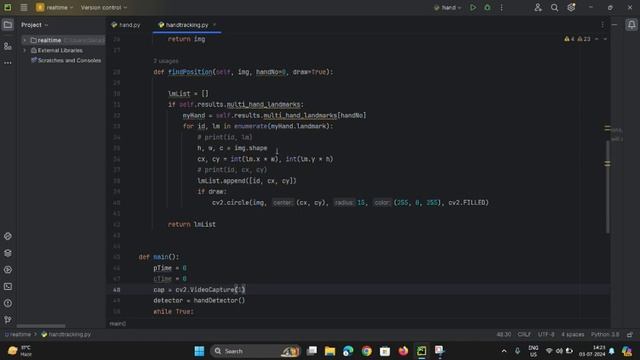The height and width of the screenshot is (360, 640).
Task: Click the 'main()' breadcrumb below editor
Action: 118,324
